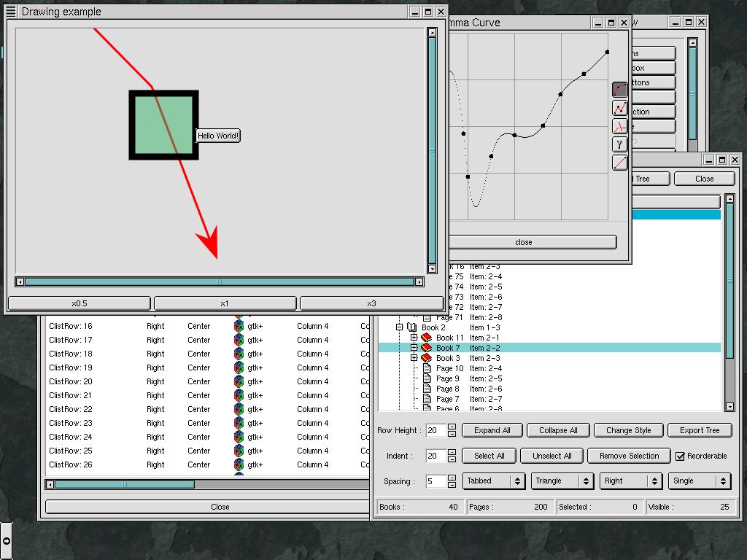Click the red book icon for Book 7

(x=427, y=348)
